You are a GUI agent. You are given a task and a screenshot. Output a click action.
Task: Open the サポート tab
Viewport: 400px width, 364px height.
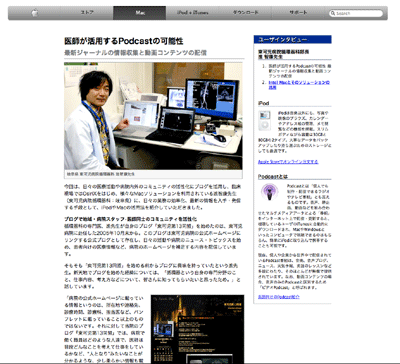(x=298, y=13)
